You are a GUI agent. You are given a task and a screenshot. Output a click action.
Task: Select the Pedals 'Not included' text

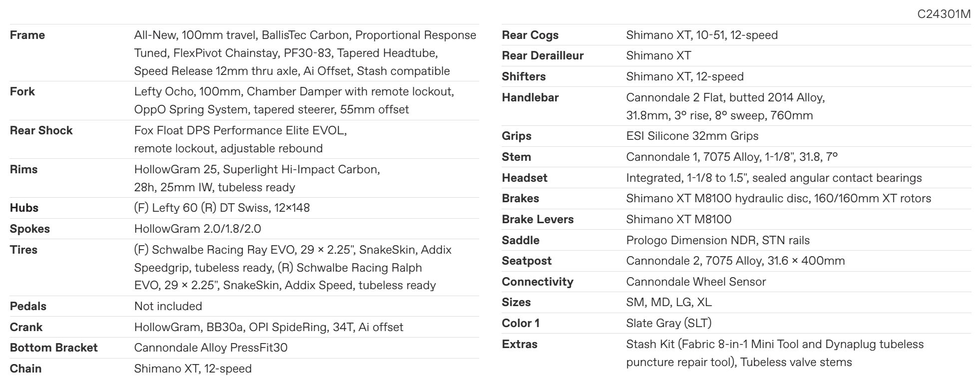tap(168, 306)
